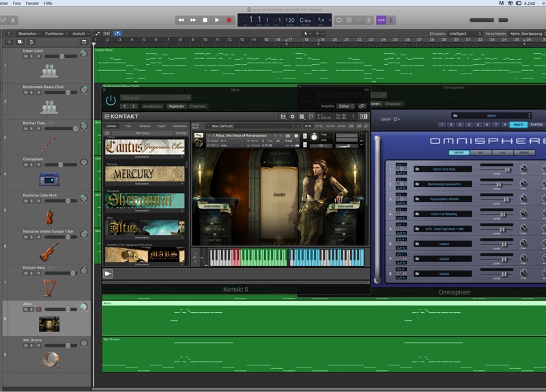Open the scissors editor icon in the control bar
Screen dimensions: 546x392
(x=13, y=20)
